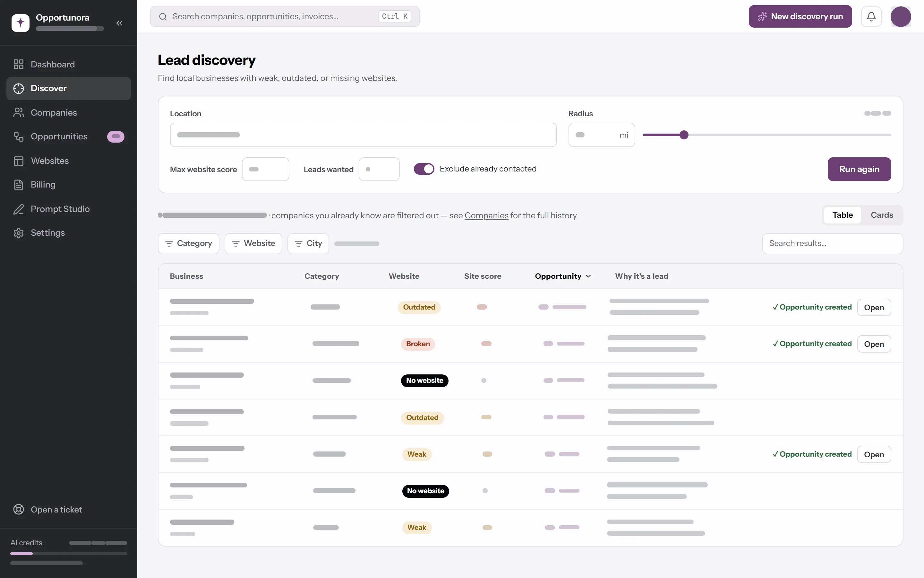This screenshot has width=924, height=578.
Task: Start a New discovery run
Action: 800,16
